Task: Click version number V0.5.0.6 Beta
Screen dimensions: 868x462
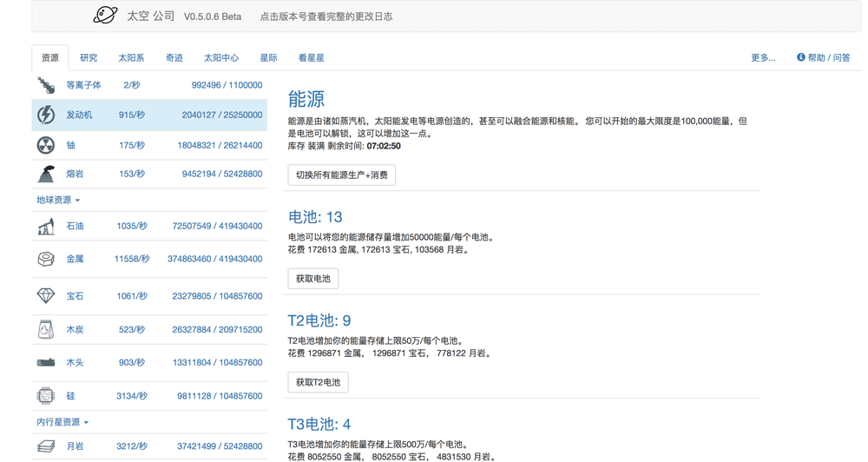Action: coord(213,16)
